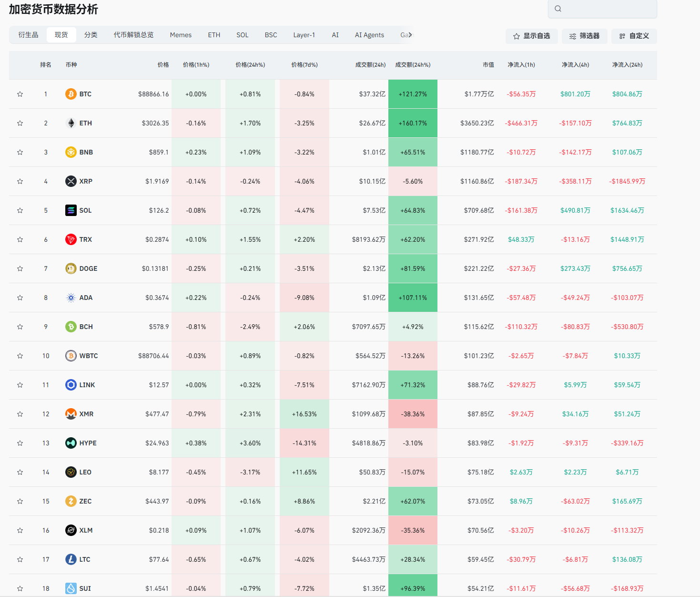Click the Bitcoin BTC coin icon
Image resolution: width=700 pixels, height=597 pixels.
tap(71, 94)
